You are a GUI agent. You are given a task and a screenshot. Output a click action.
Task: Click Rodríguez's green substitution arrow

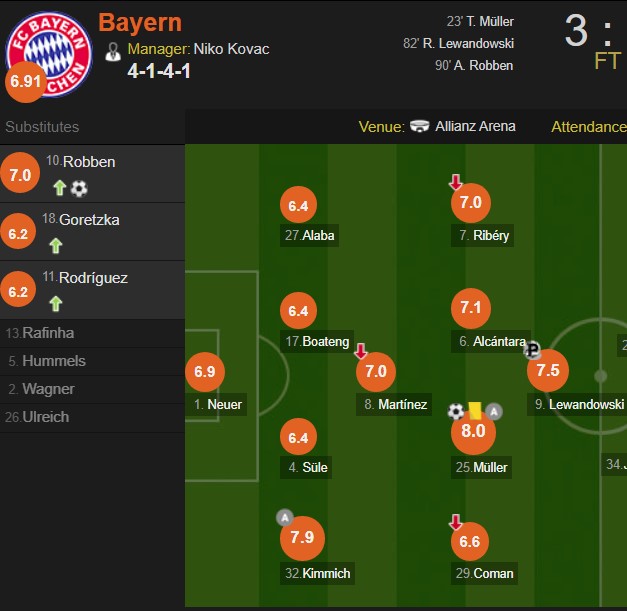(56, 303)
